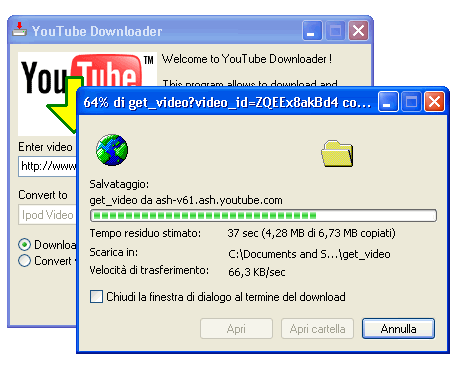Screen dimensions: 472x373
Task: Minimize the get_video download dialog
Action: (388, 102)
